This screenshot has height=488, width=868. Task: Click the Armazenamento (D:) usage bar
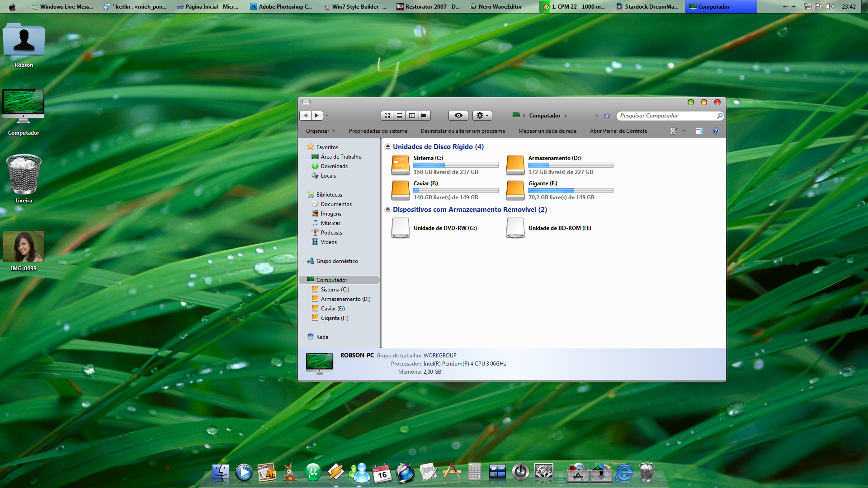[571, 165]
